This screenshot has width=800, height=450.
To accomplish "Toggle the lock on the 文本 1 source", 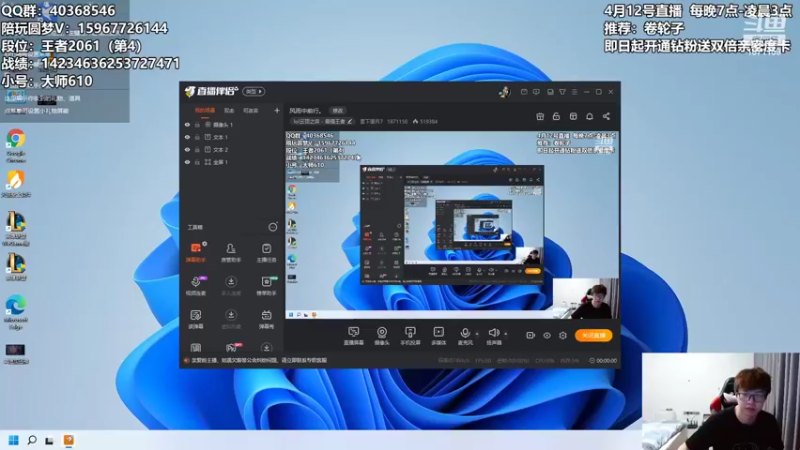I will tap(197, 137).
